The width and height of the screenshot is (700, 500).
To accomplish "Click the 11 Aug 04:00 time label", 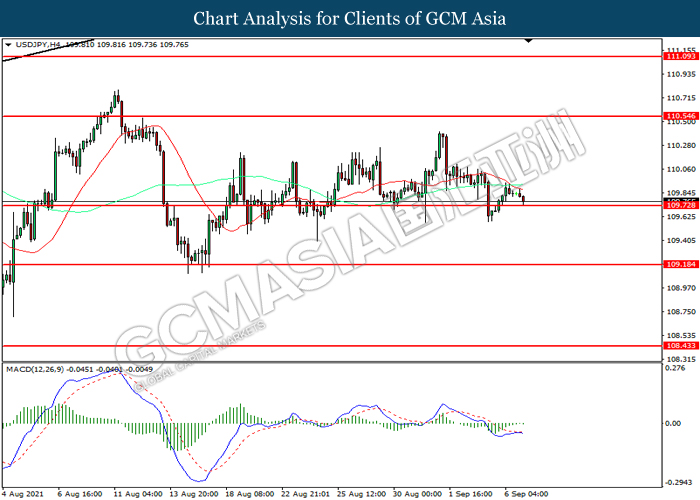I will coord(138,494).
